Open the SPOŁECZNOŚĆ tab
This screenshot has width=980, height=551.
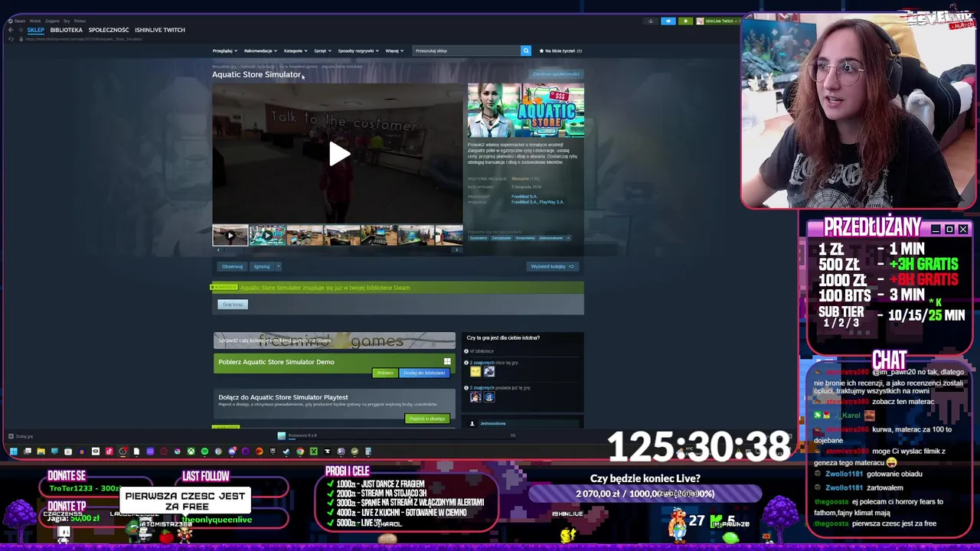tap(109, 30)
